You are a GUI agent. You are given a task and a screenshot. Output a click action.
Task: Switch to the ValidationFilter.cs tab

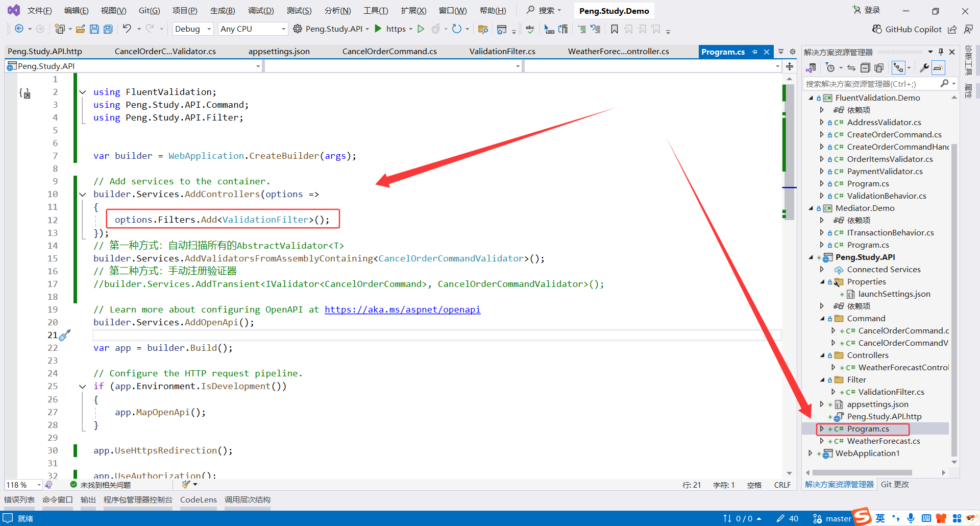(x=502, y=52)
